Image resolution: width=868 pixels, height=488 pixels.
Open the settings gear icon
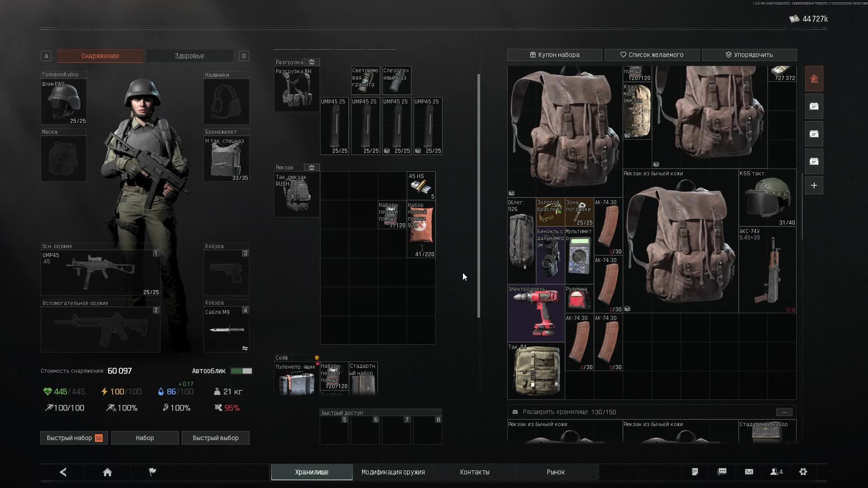[x=803, y=472]
